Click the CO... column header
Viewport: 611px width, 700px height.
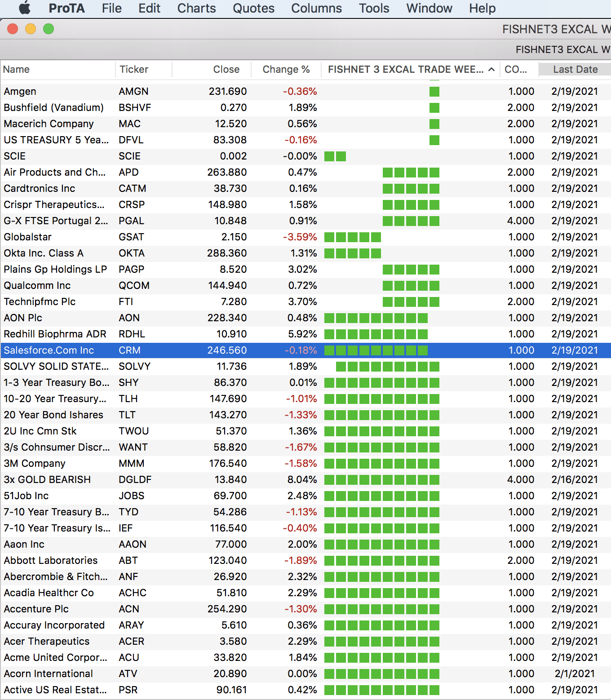pos(519,69)
